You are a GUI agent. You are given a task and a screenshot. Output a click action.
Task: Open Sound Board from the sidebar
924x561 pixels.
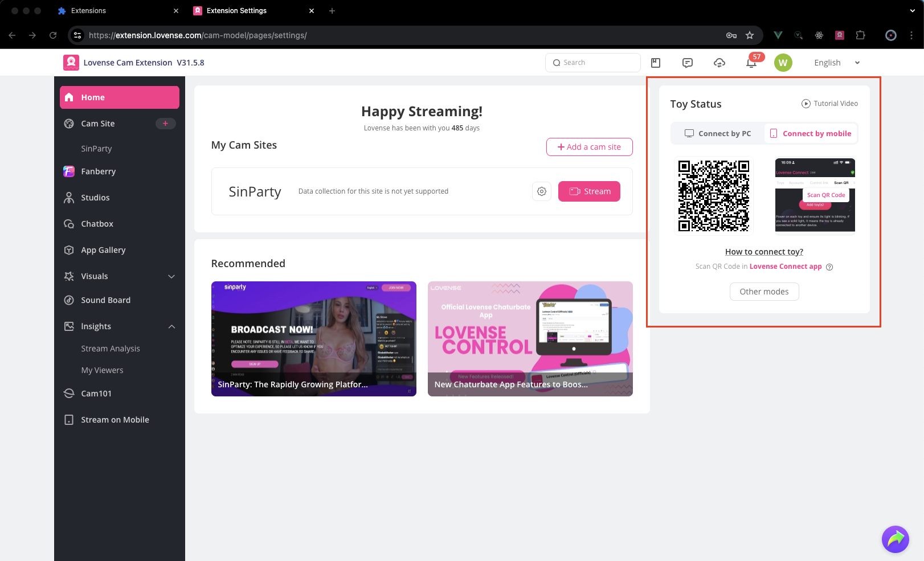105,300
